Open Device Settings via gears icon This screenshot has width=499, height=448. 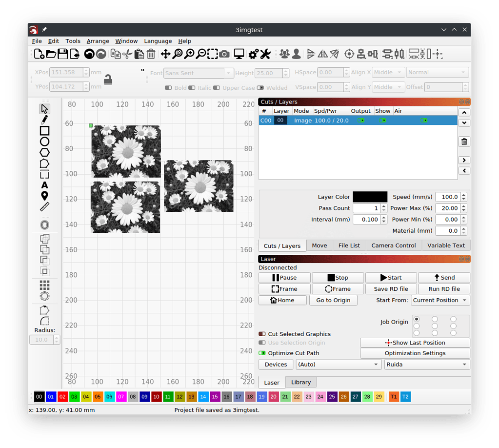coord(253,54)
